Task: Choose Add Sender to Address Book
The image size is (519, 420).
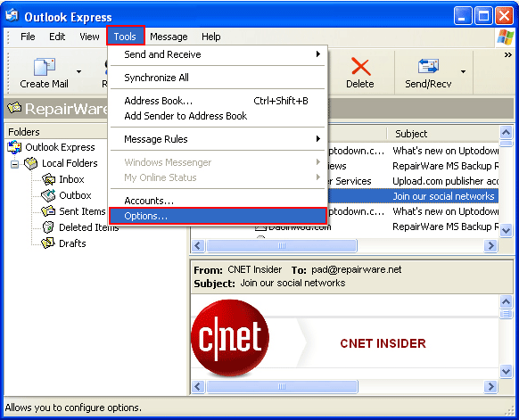Action: (218, 116)
